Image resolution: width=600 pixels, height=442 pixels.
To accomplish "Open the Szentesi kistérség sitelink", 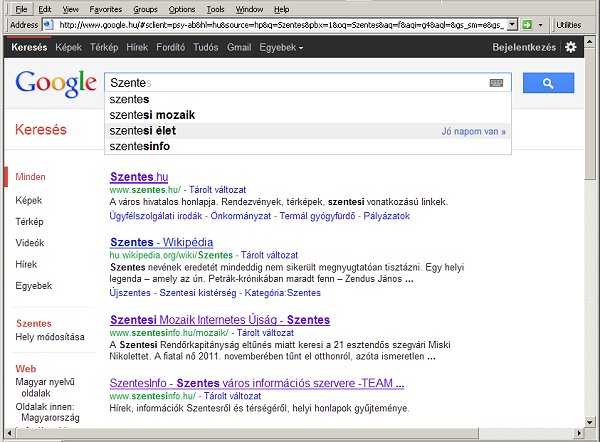I will click(198, 293).
